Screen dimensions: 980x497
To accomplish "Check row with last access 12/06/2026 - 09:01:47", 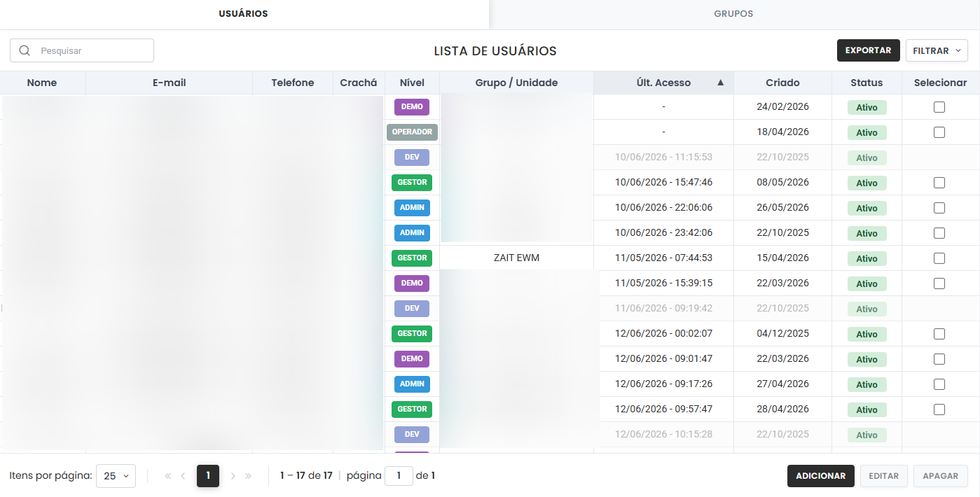I will tap(939, 359).
